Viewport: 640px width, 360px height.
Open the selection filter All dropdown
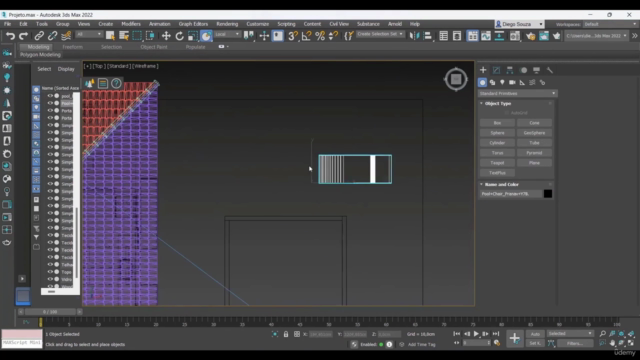89,34
